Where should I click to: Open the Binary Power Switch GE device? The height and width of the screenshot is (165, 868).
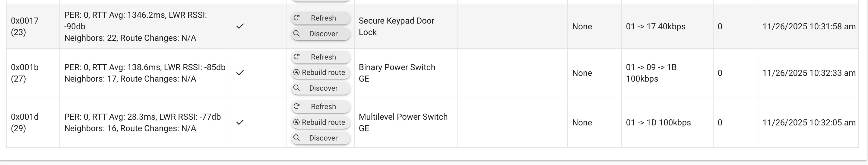point(397,73)
